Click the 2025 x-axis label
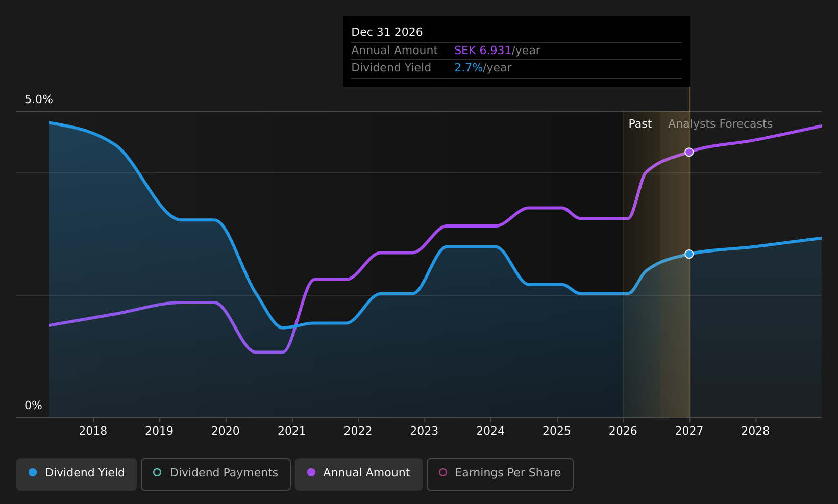This screenshot has width=838, height=504. [x=557, y=431]
